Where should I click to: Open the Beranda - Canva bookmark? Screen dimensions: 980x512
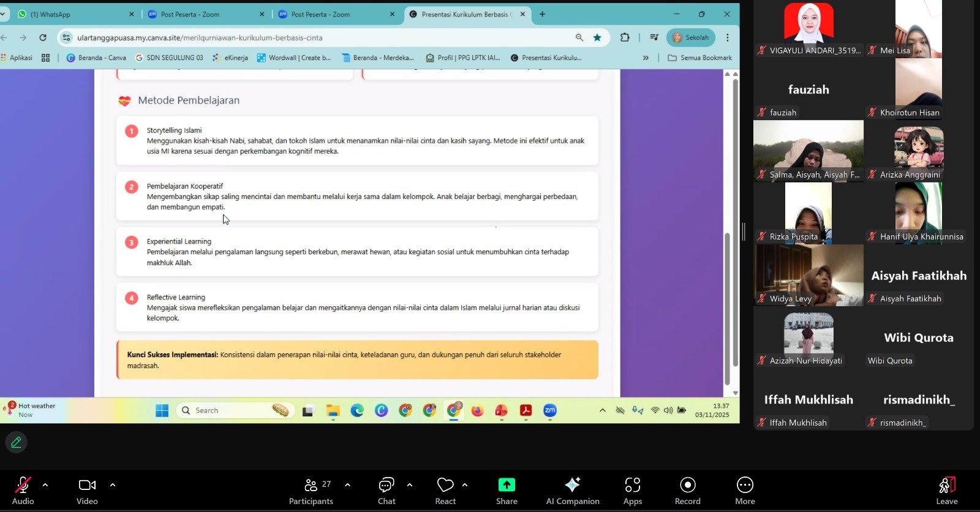(96, 58)
